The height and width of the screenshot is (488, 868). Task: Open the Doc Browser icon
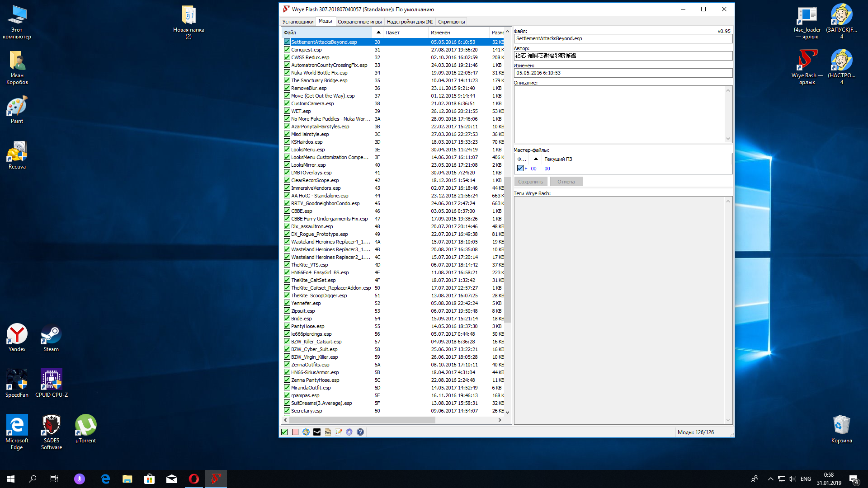328,432
